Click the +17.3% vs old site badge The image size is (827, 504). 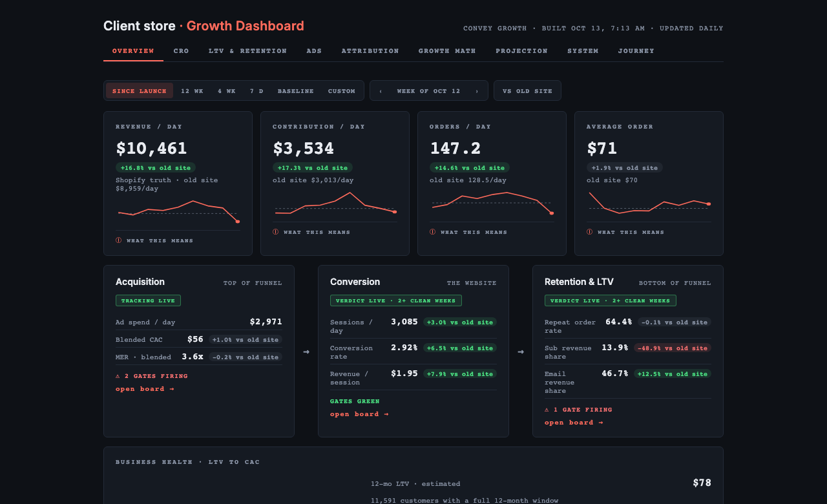pyautogui.click(x=312, y=168)
